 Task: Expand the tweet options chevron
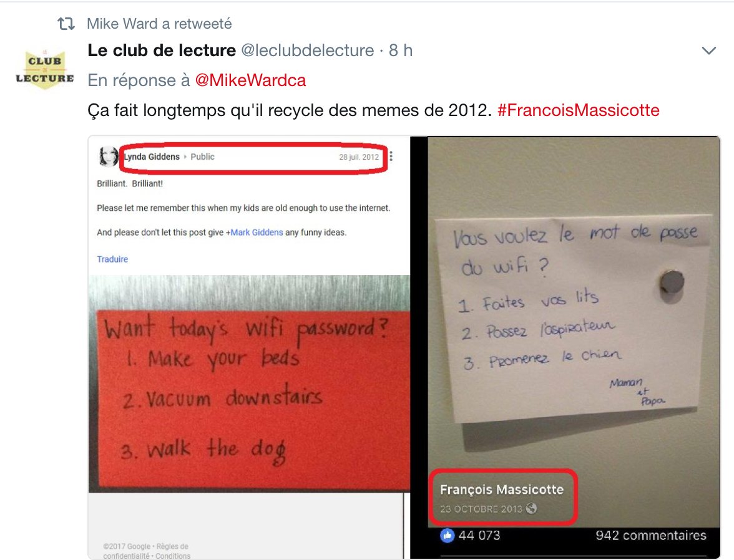709,51
